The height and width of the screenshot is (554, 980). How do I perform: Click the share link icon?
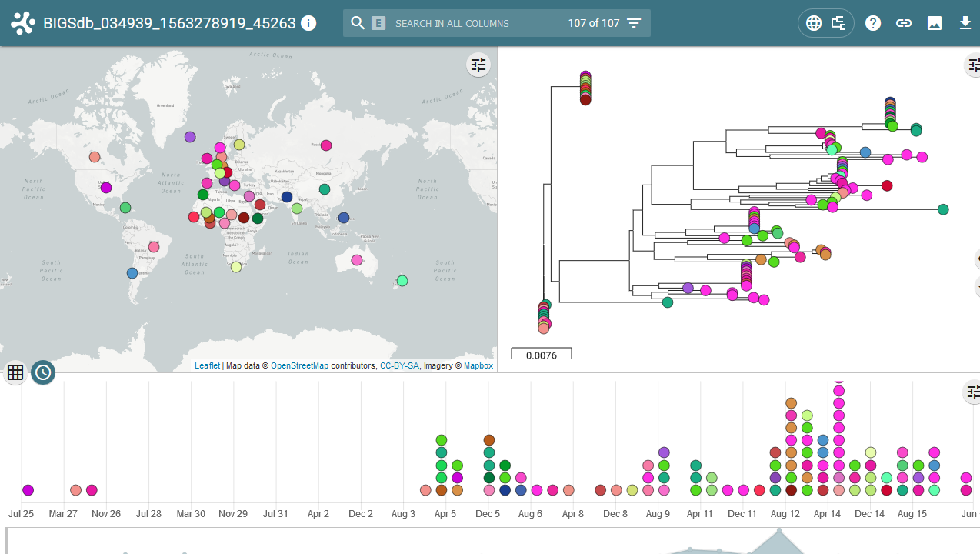[x=904, y=23]
